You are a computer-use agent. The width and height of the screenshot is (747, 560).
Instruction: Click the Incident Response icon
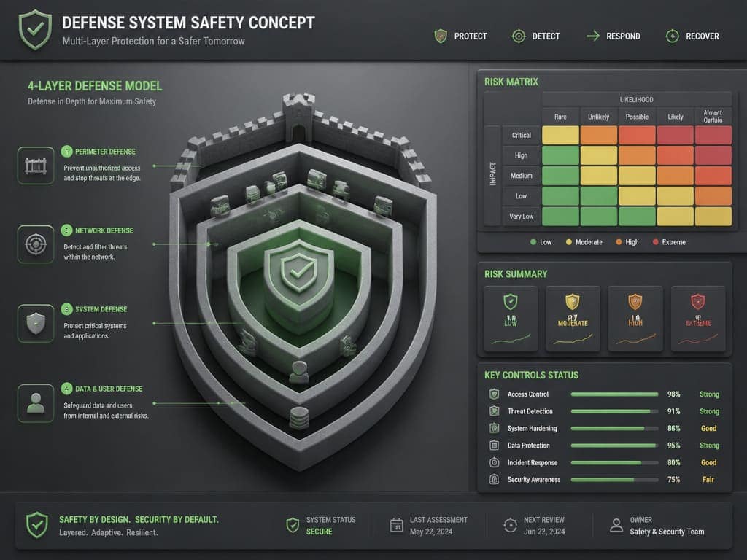tap(494, 462)
